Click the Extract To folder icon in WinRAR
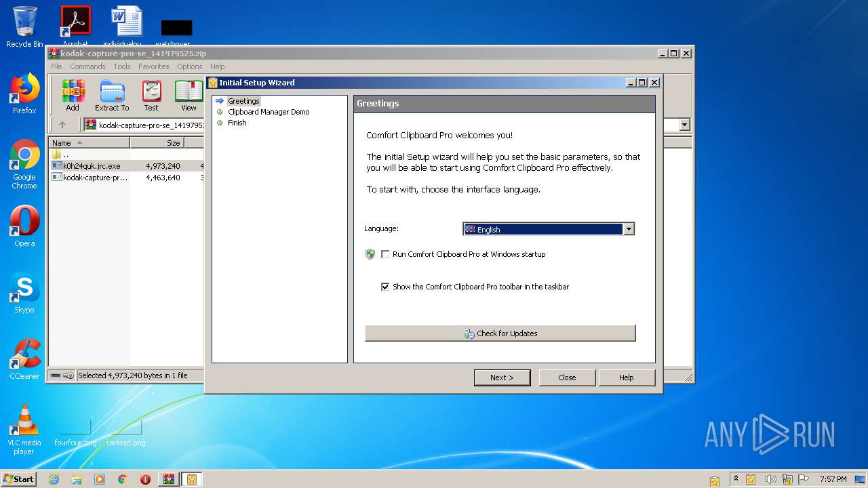Image resolution: width=868 pixels, height=488 pixels. coord(112,96)
